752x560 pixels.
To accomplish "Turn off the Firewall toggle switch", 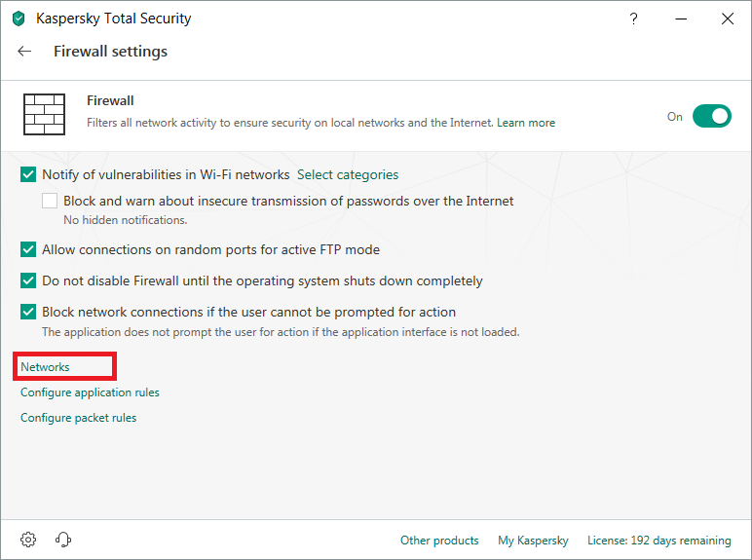I will (712, 116).
